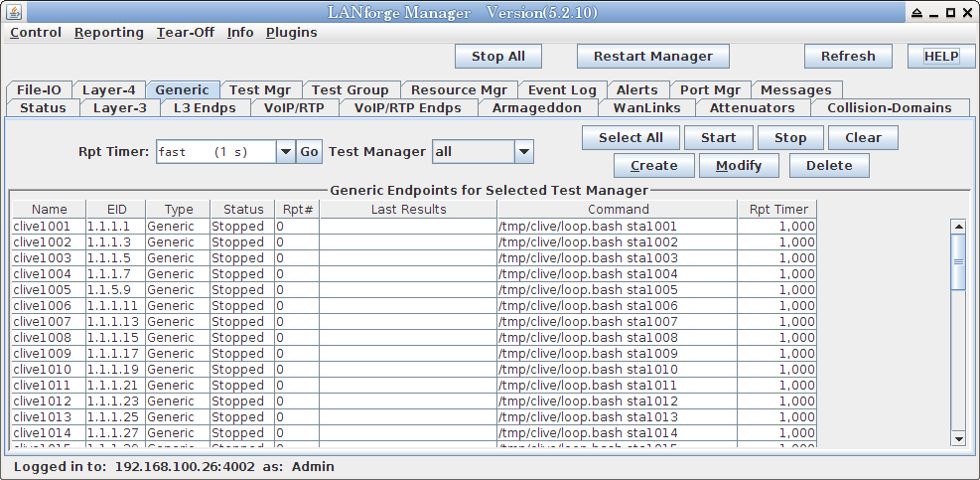Click the Rpt Timer column header
Viewport: 980px width, 480px height.
777,209
